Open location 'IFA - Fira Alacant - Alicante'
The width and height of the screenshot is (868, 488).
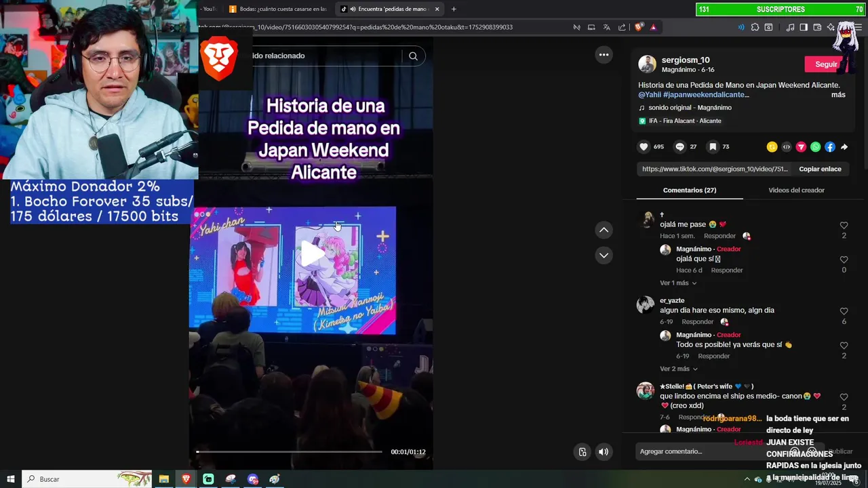[680, 121]
